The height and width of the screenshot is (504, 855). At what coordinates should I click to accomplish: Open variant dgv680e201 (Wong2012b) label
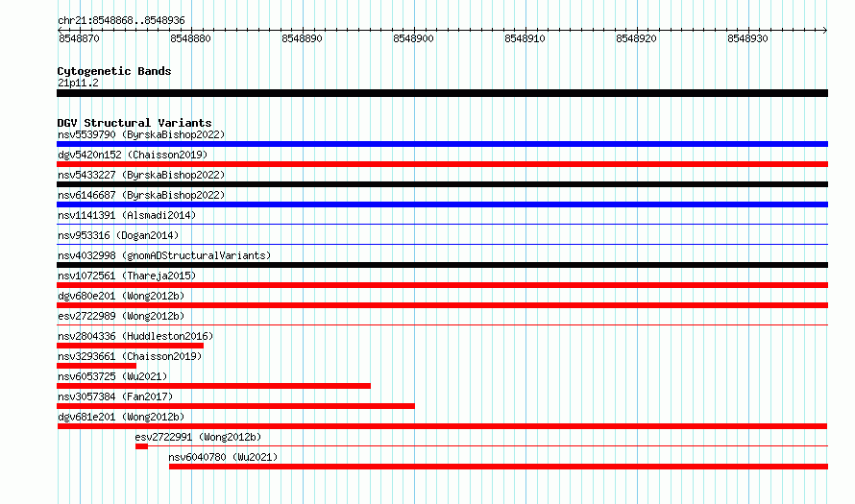pyautogui.click(x=121, y=296)
